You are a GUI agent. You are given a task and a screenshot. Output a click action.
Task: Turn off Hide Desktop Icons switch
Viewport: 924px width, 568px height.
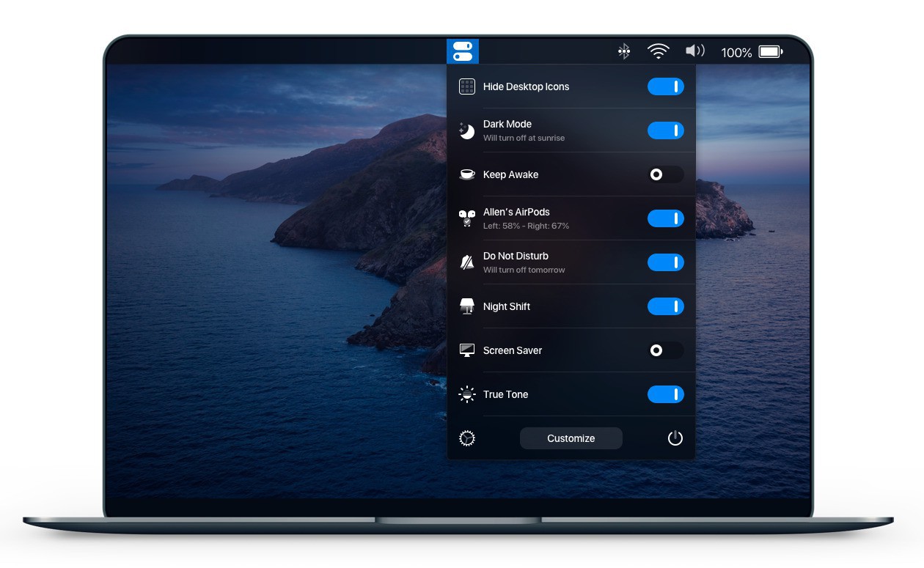tap(666, 86)
